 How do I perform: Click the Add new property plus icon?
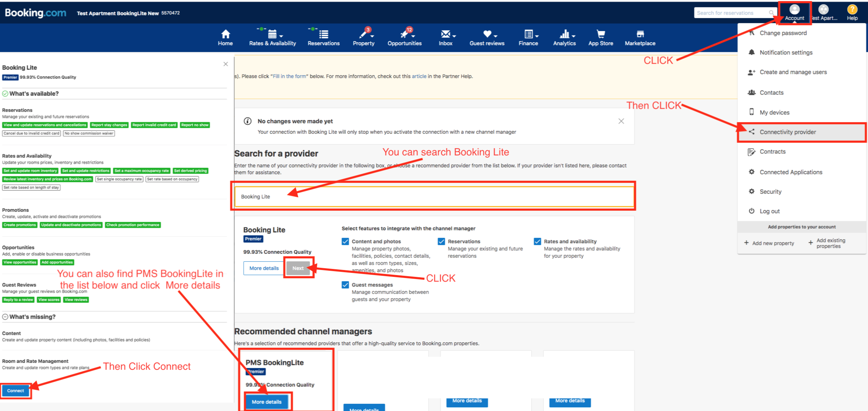pos(746,243)
